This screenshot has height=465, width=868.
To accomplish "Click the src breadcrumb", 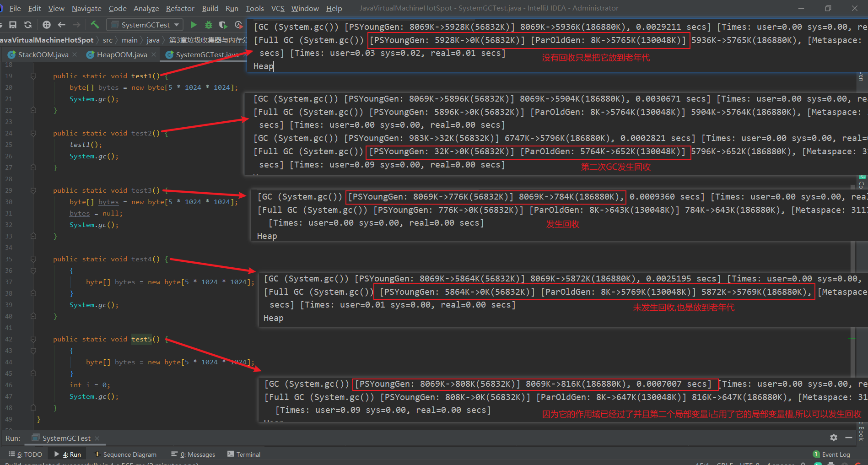I will (x=108, y=40).
